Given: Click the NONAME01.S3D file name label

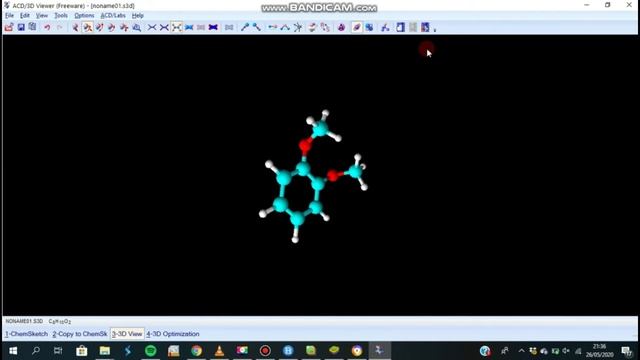Looking at the screenshot, I should point(24,321).
